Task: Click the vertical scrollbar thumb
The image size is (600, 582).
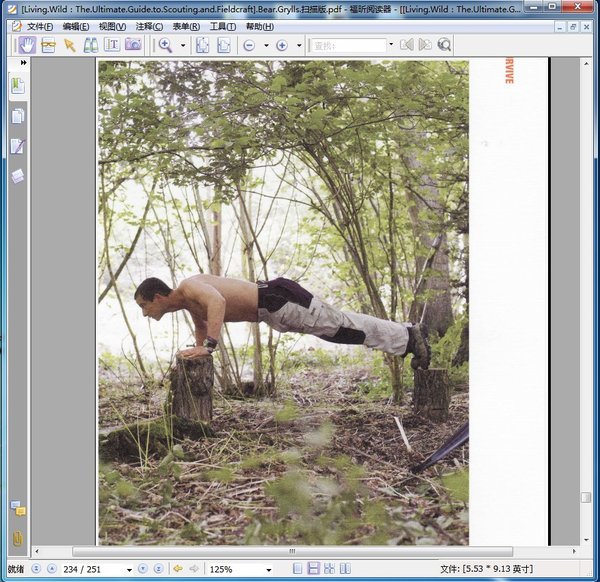Action: [586, 497]
